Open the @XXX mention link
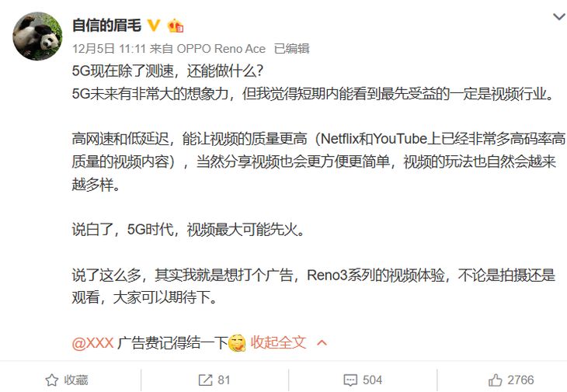This screenshot has width=567, height=392. pos(93,342)
